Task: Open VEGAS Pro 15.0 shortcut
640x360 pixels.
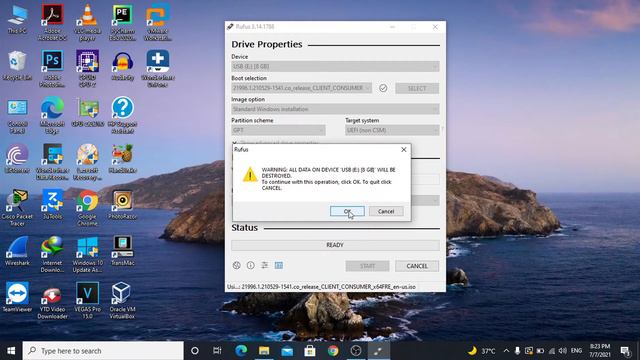Action: [87, 302]
